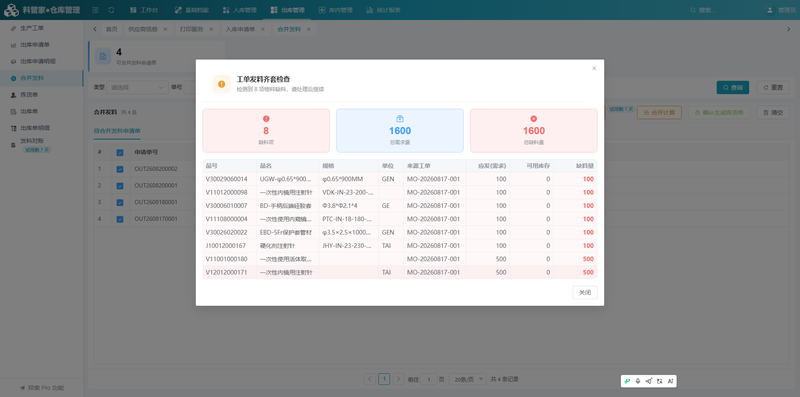This screenshot has height=397, width=800.
Task: Open 20条/页 page size dropdown
Action: coord(467,379)
